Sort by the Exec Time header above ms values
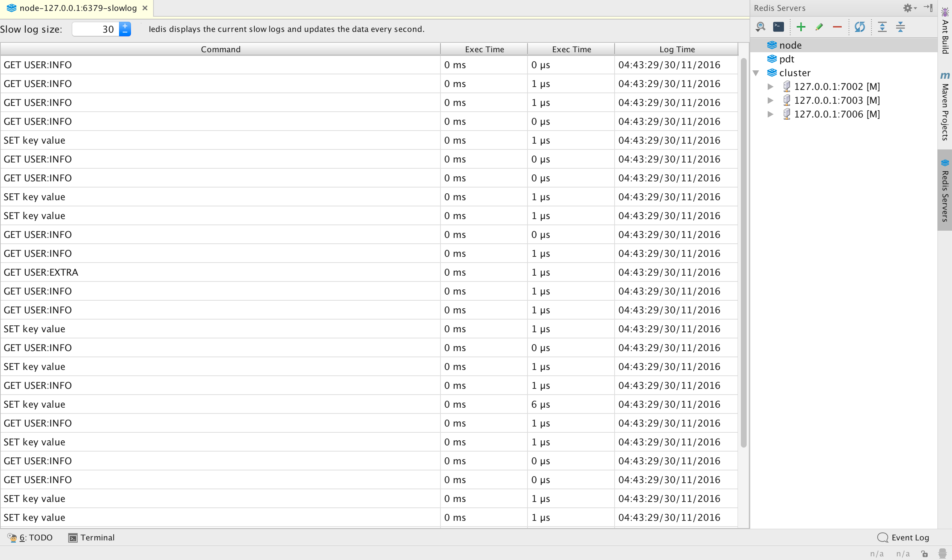Image resolution: width=952 pixels, height=560 pixels. pos(484,49)
